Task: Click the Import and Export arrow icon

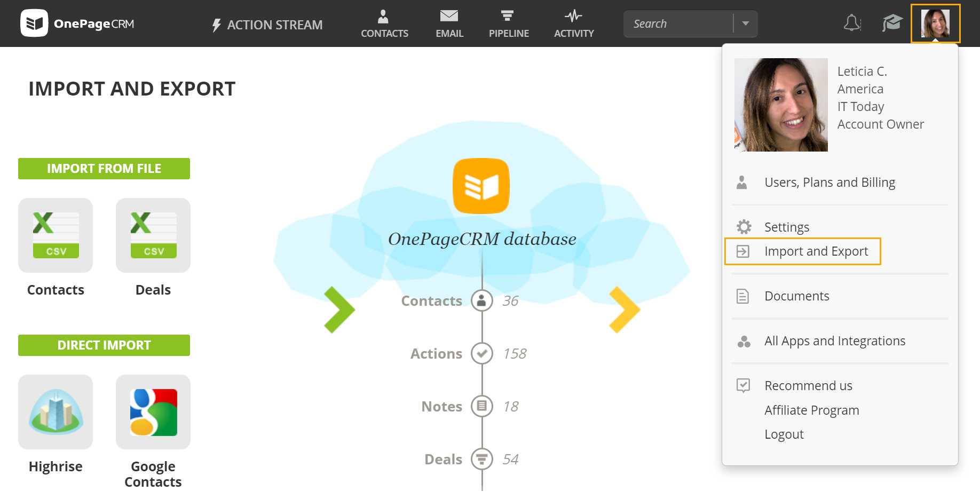Action: (x=743, y=251)
